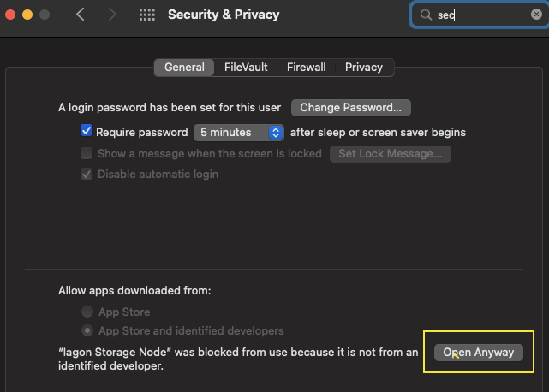549x392 pixels.
Task: Open the 5 minutes delay dropdown
Action: click(238, 133)
